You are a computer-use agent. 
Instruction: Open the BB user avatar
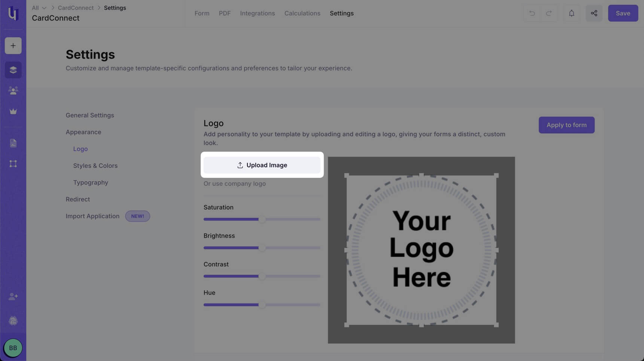13,348
